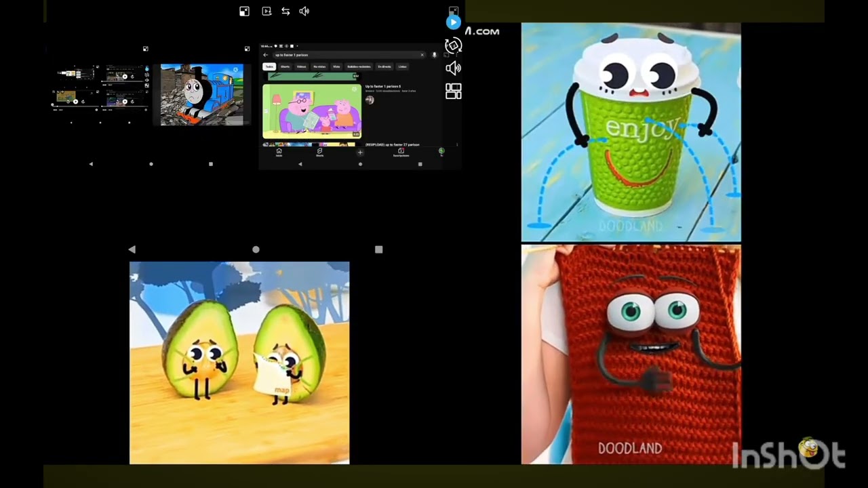Screen dimensions: 868x488
Task: Open three-dot menu beside the REUPLOAD result
Action: pyautogui.click(x=457, y=145)
